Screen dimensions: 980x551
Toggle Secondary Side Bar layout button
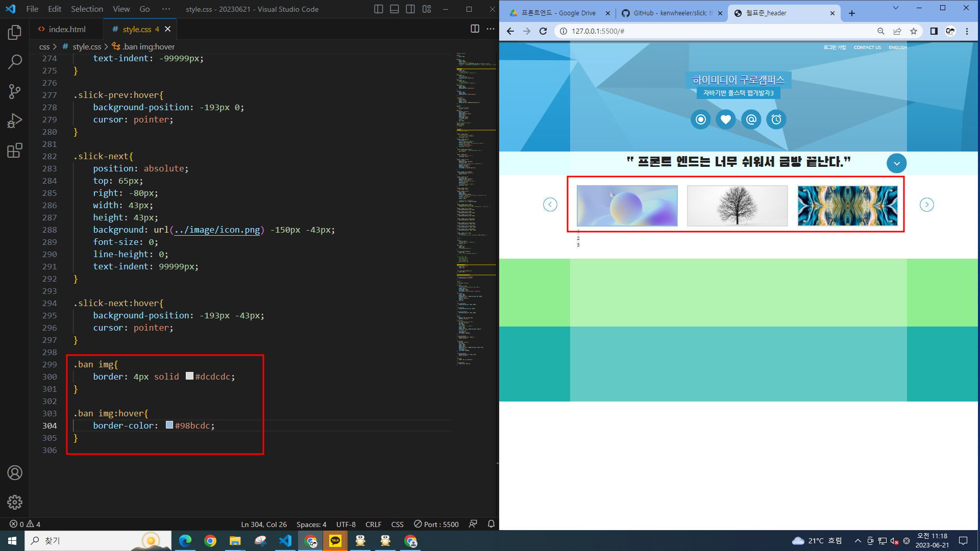pos(410,9)
